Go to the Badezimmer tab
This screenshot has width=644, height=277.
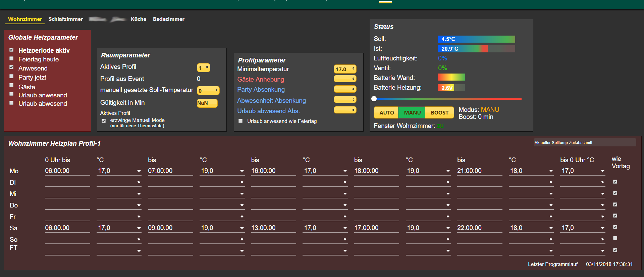point(169,19)
